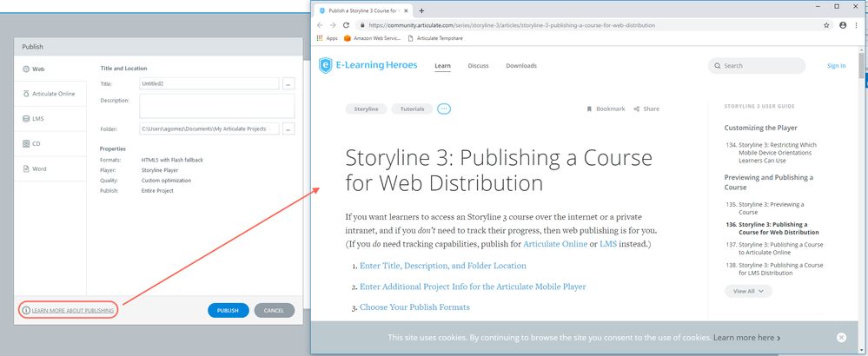The height and width of the screenshot is (356, 868).
Task: Click the Share icon on article
Action: [637, 109]
